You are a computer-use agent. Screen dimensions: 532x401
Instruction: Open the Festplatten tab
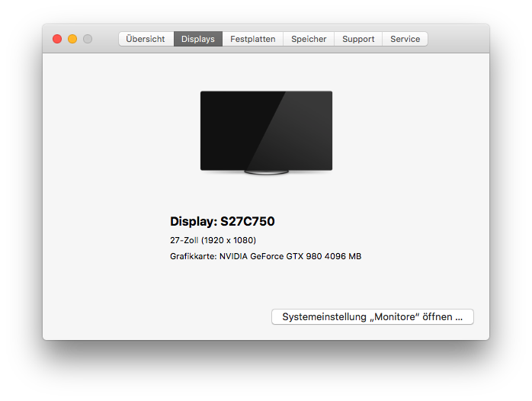tap(253, 39)
